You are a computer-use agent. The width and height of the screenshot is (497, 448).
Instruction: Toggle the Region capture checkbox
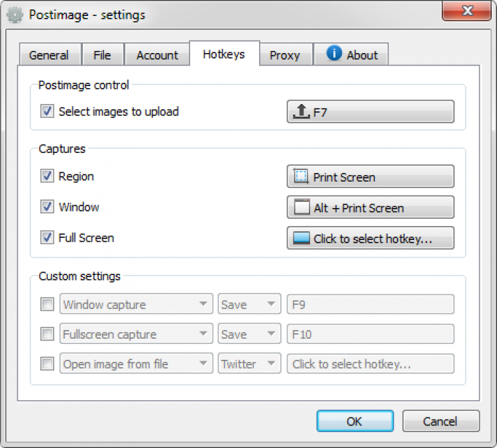47,176
